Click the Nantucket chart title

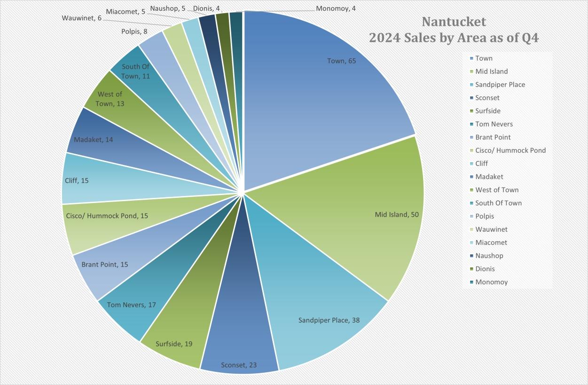(454, 22)
